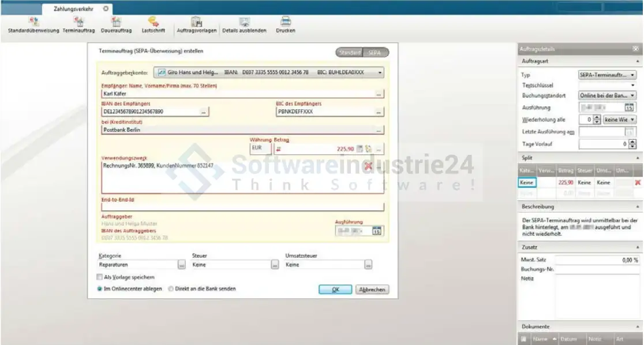644x345 pixels.
Task: Enable the Als Vorlage speichern checkbox
Action: 100,277
